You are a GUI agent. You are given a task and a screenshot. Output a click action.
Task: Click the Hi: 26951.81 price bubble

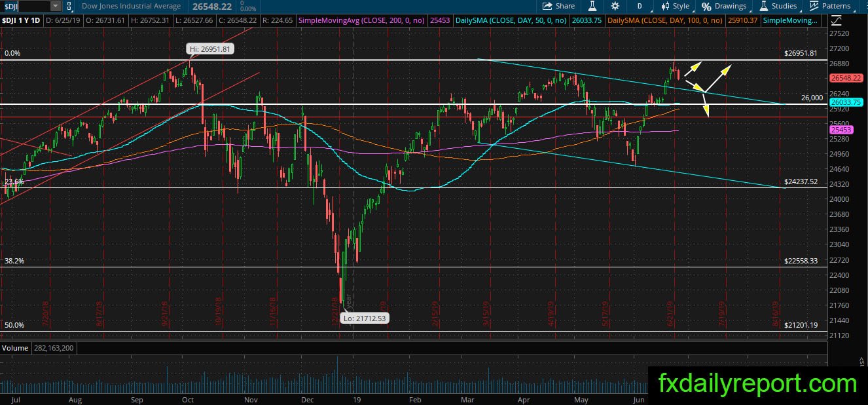coord(209,48)
